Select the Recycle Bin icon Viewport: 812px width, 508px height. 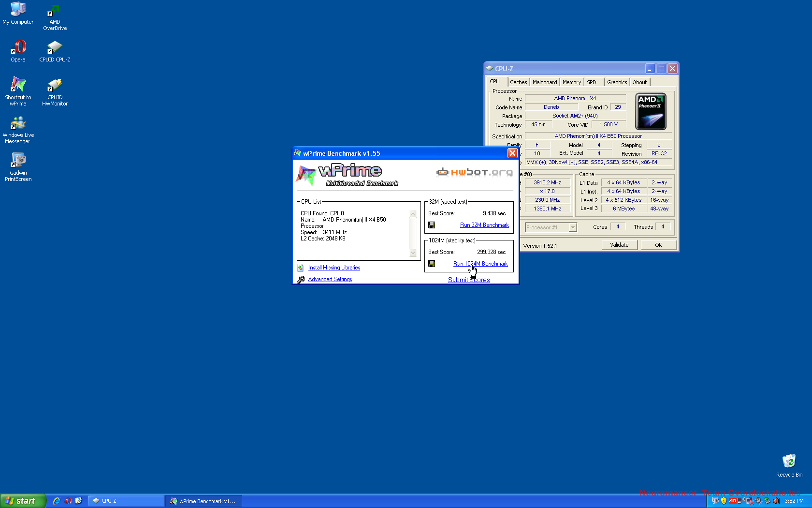(x=789, y=465)
